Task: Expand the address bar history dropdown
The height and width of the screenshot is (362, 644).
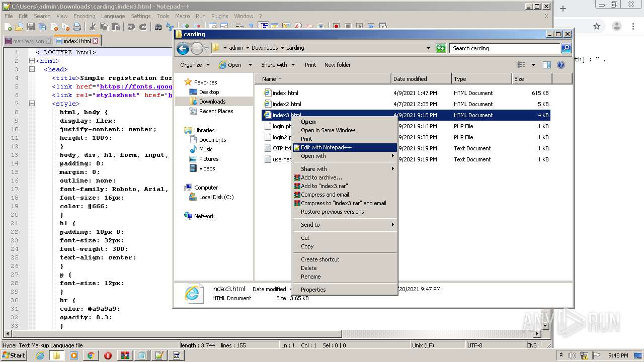Action: (x=428, y=48)
